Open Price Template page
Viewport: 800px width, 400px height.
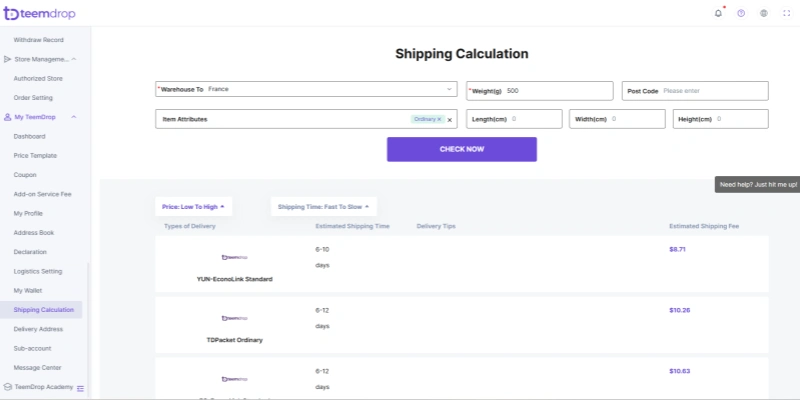[35, 156]
